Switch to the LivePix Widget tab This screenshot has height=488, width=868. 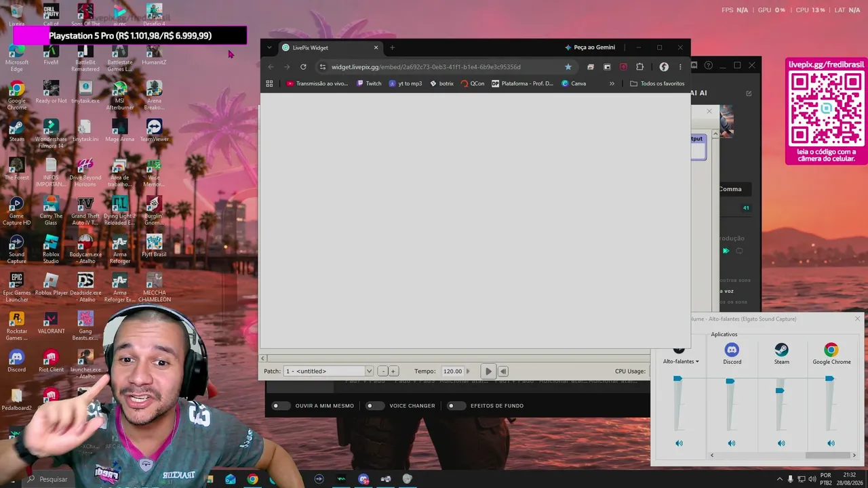click(x=330, y=47)
